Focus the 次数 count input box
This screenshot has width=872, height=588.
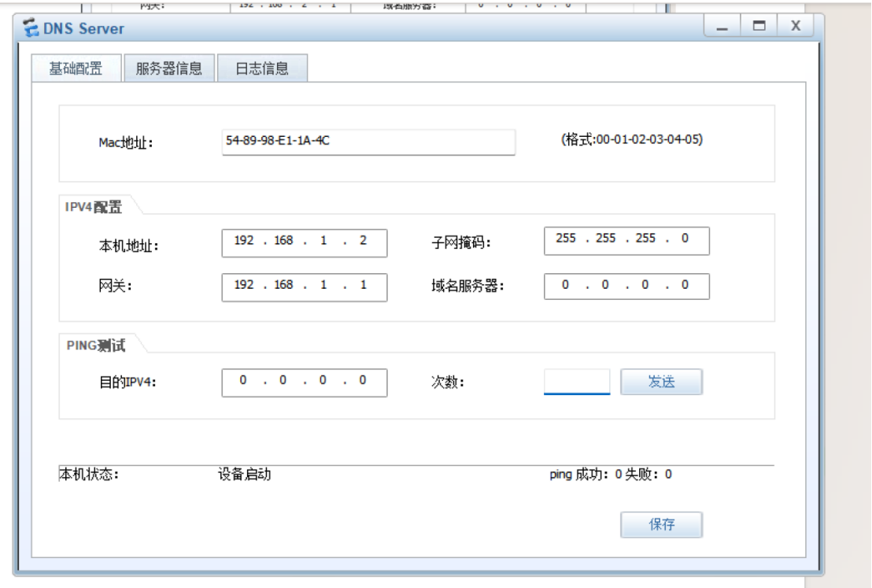pyautogui.click(x=577, y=382)
